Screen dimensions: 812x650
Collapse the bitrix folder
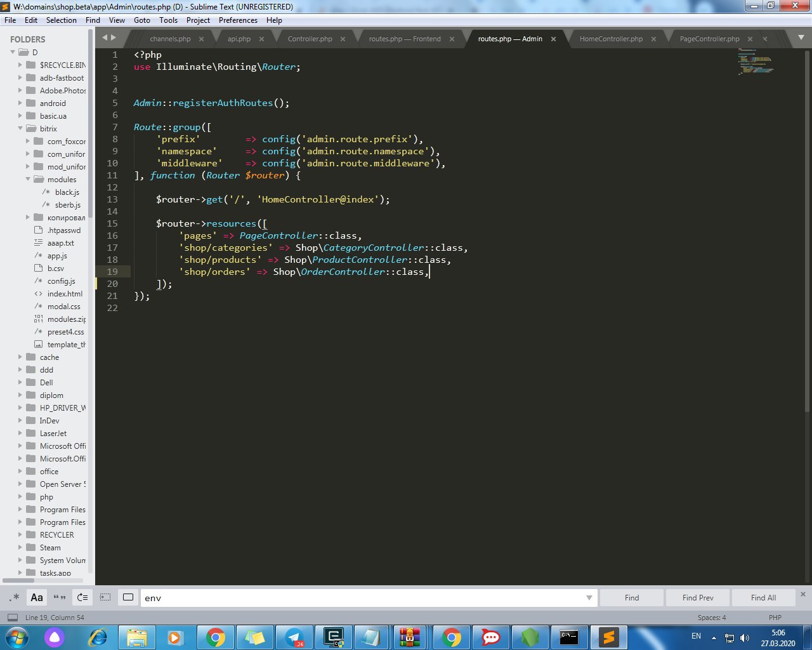[20, 128]
